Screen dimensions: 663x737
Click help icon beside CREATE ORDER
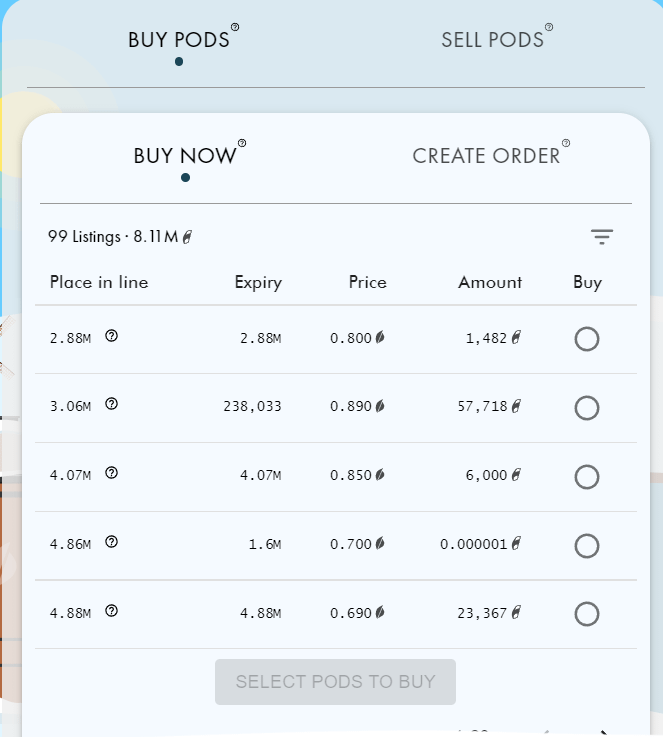click(x=566, y=144)
